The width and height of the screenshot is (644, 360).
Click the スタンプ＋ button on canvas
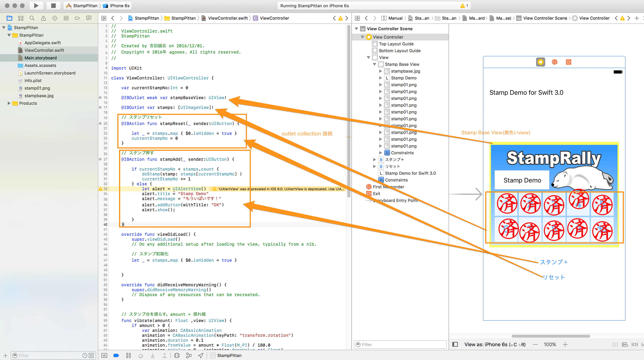pos(554,262)
